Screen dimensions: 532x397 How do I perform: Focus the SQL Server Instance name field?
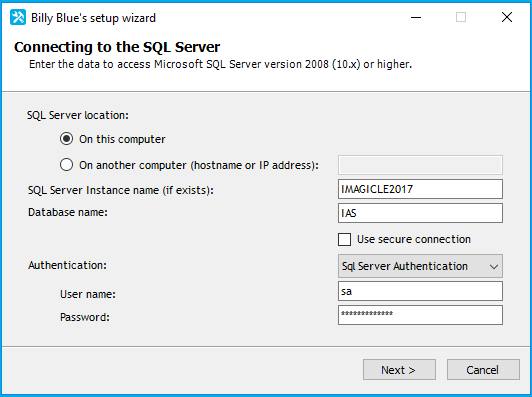(x=420, y=189)
